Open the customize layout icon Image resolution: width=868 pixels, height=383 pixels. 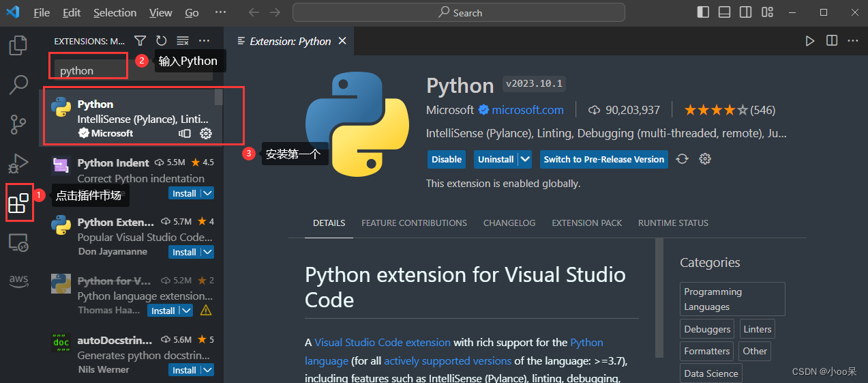pos(767,12)
